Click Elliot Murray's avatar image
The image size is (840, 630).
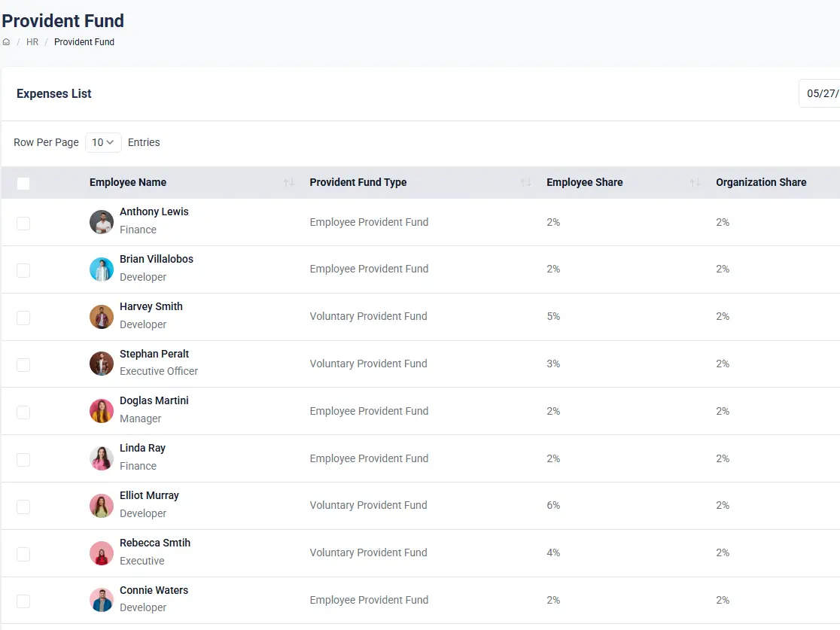click(102, 506)
